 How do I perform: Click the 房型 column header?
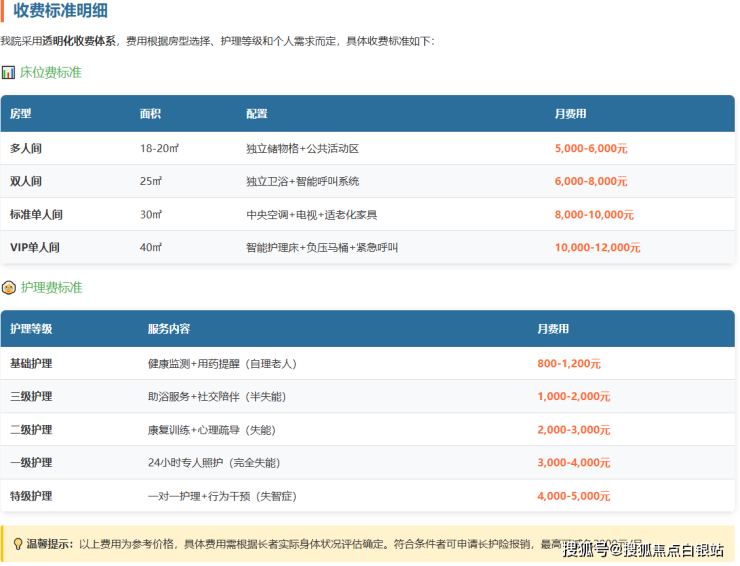pyautogui.click(x=21, y=114)
